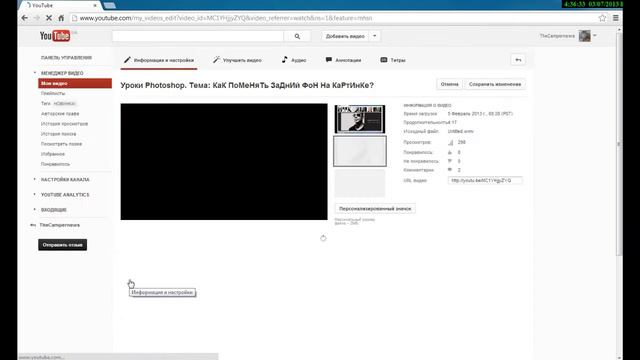Open 'Понравилось' in the sidebar
The image size is (640, 360).
pos(55,164)
